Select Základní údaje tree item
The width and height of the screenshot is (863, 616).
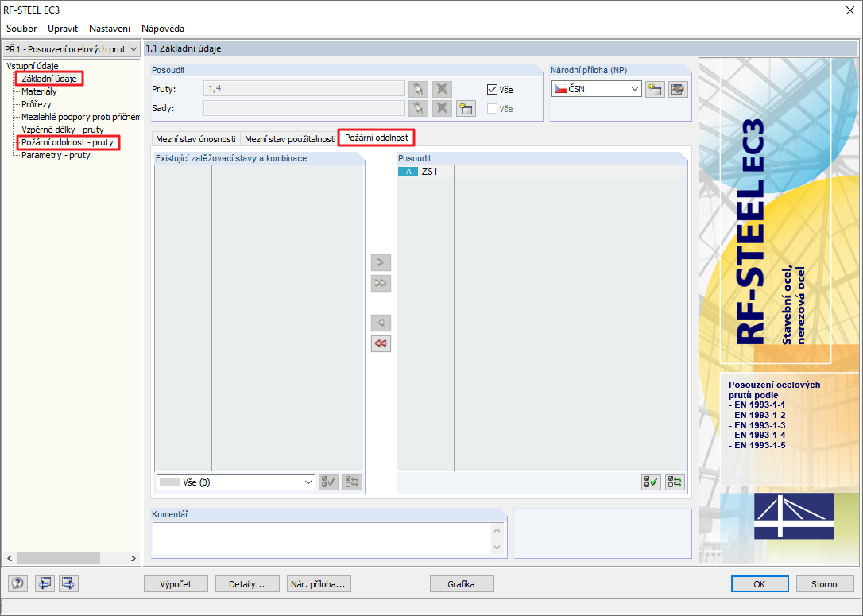[x=49, y=79]
